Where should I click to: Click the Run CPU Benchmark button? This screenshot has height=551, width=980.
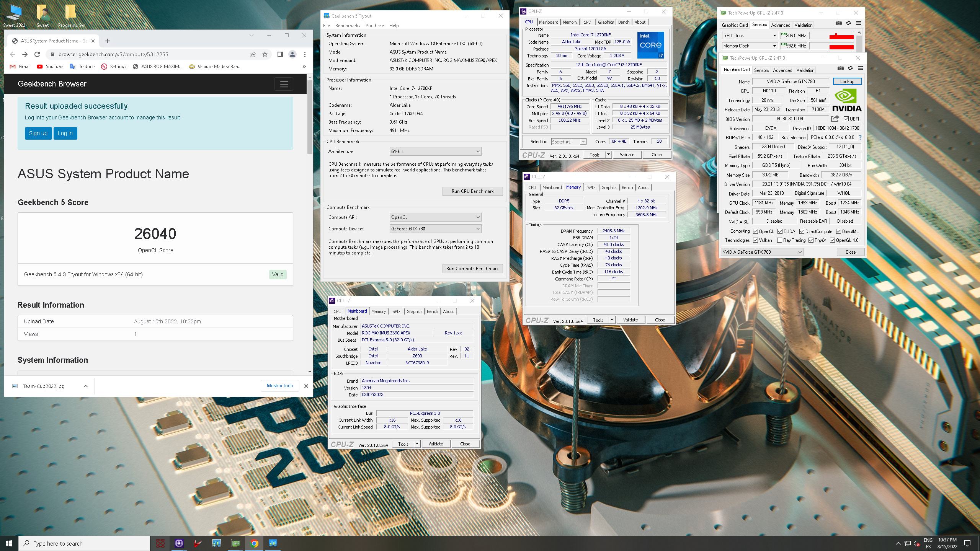click(x=472, y=191)
